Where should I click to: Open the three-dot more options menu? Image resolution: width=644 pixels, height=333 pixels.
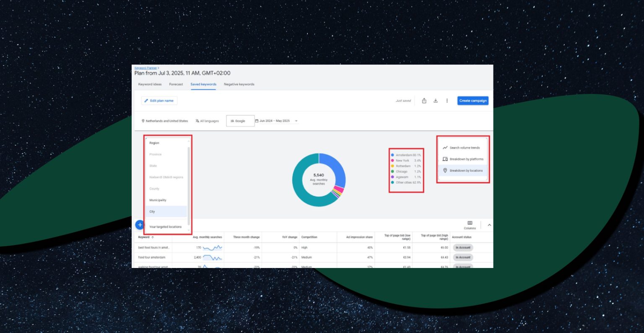click(447, 101)
